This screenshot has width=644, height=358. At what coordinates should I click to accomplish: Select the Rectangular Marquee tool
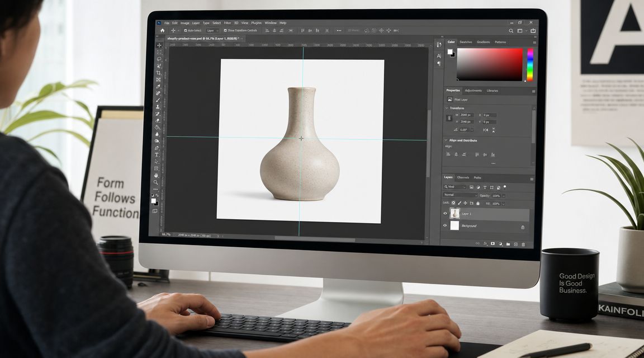[x=159, y=52]
